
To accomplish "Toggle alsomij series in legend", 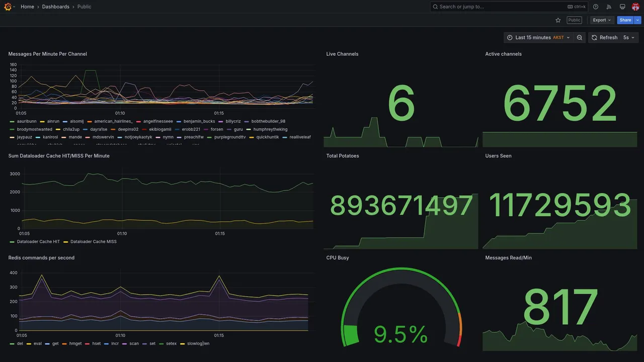I will click(x=76, y=121).
